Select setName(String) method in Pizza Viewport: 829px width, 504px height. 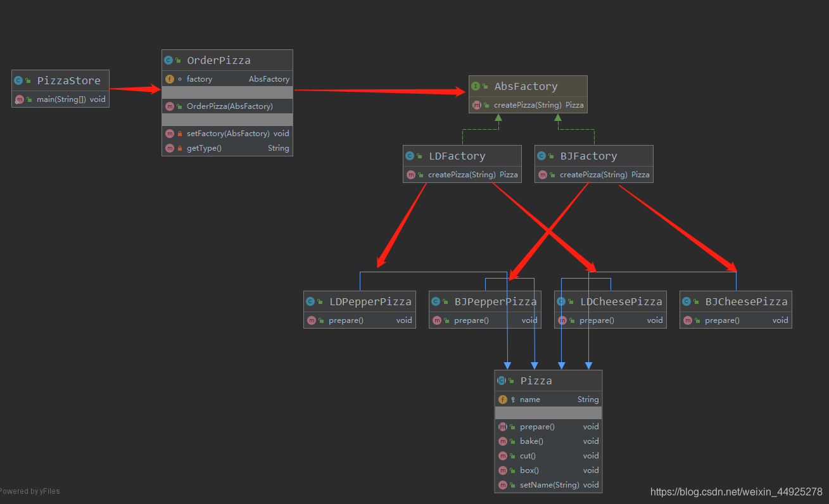pyautogui.click(x=548, y=485)
